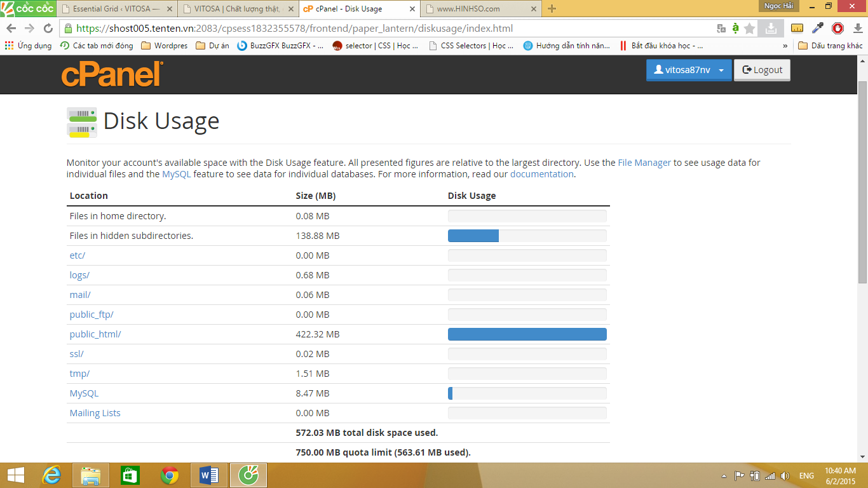Click the MySQL disk usage bar
The width and height of the screenshot is (868, 488).
527,393
